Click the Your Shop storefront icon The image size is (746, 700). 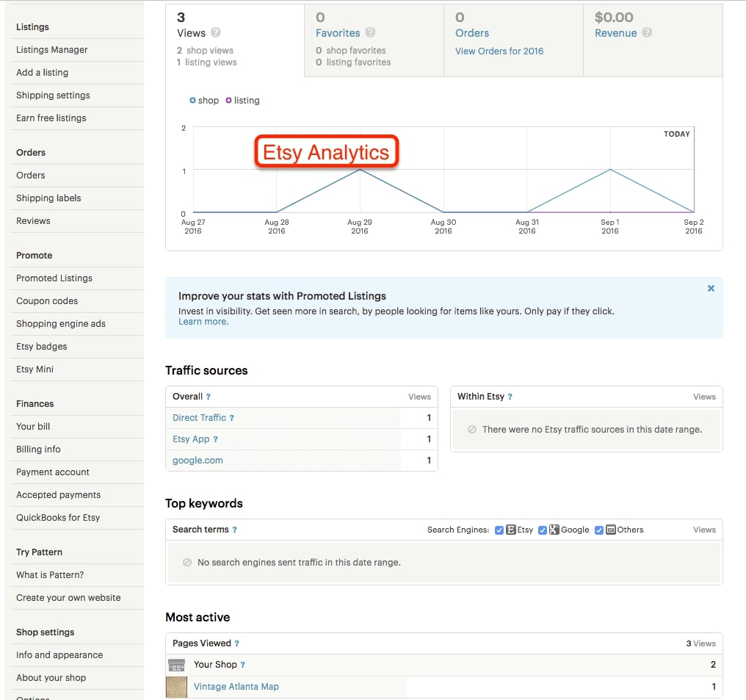(x=176, y=665)
